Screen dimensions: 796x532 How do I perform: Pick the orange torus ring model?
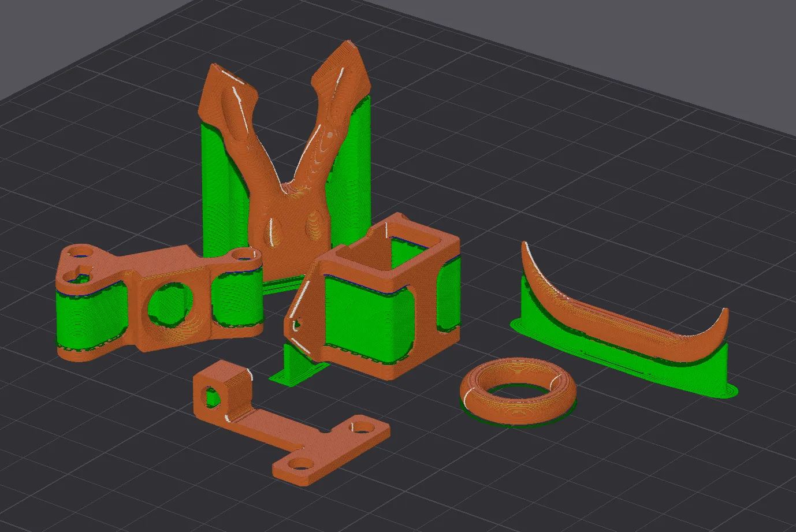518,391
